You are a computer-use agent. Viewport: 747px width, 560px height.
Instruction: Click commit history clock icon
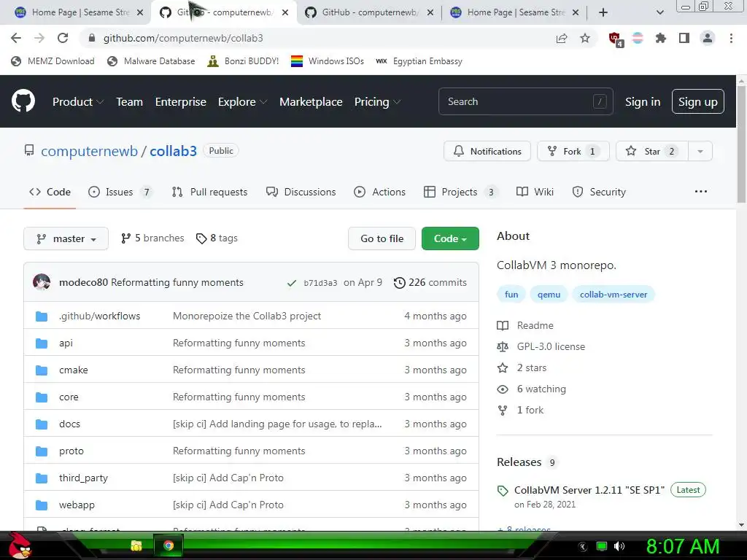click(399, 283)
